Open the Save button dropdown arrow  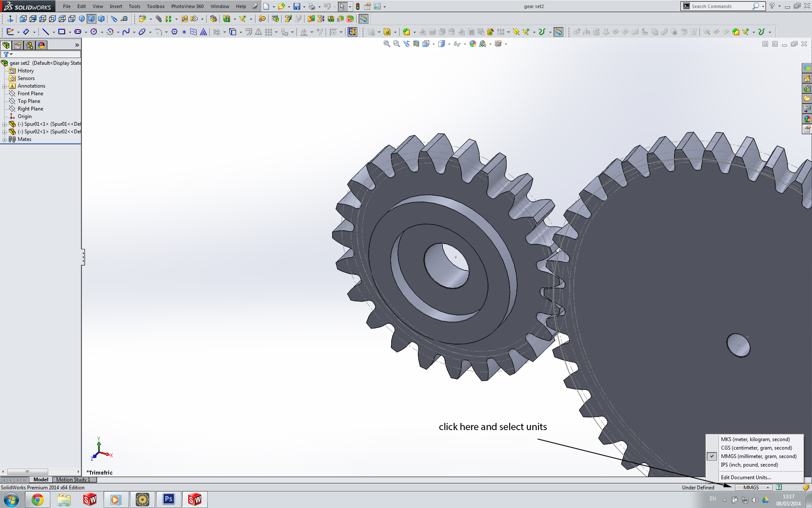coord(304,7)
